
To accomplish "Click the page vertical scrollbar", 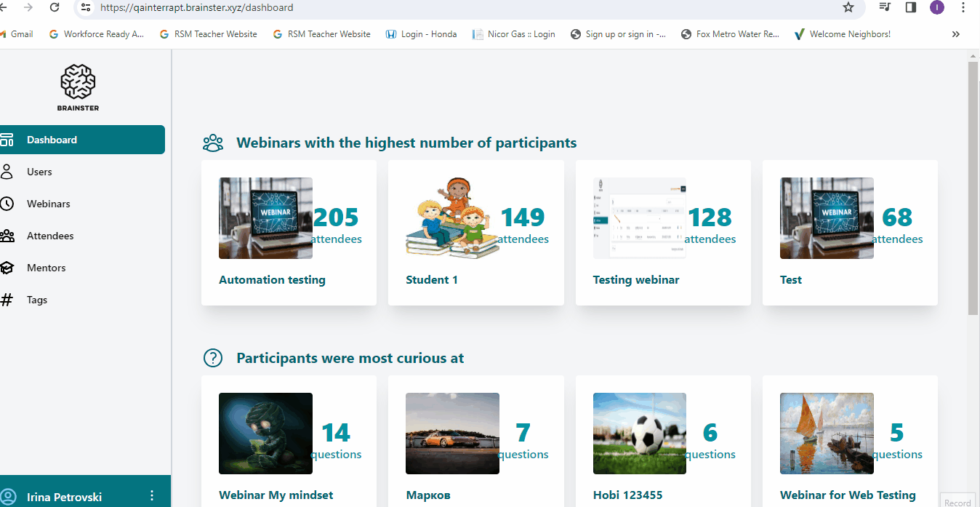I will [973, 189].
